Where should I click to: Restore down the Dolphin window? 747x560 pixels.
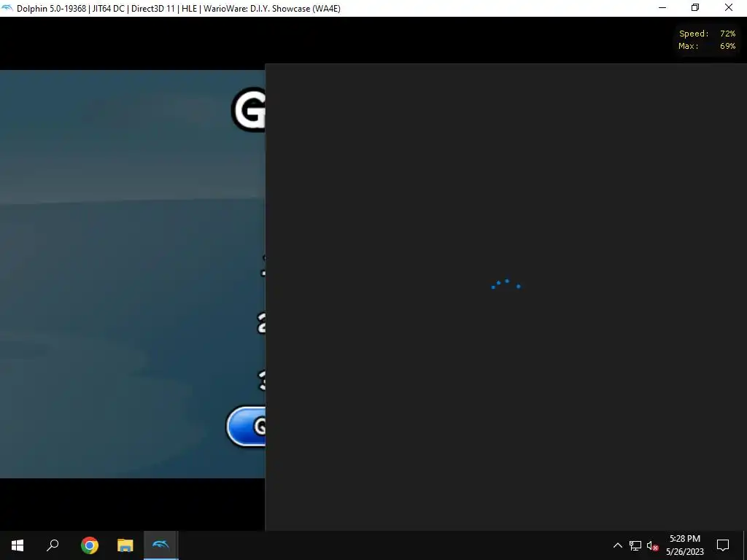[695, 8]
